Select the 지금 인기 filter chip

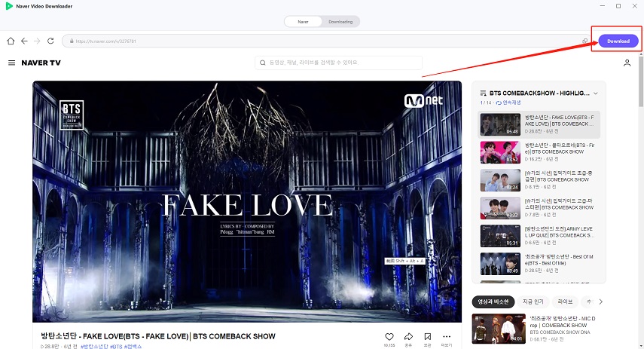533,302
